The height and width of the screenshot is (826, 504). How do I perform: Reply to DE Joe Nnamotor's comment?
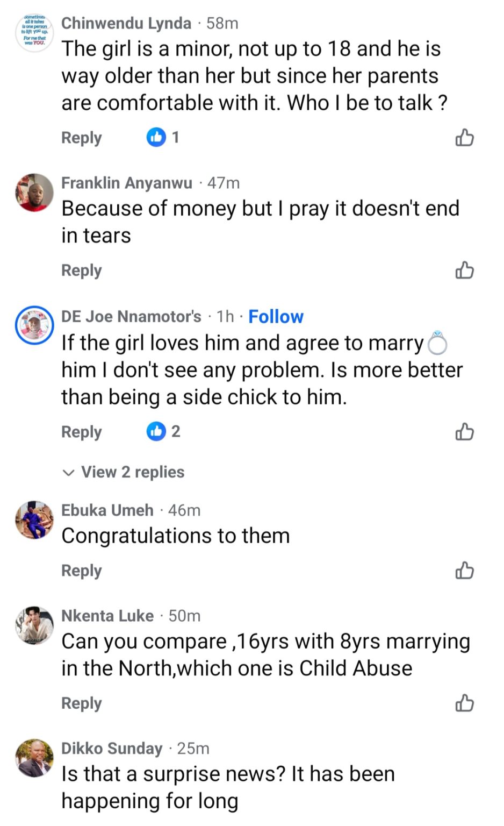click(81, 431)
